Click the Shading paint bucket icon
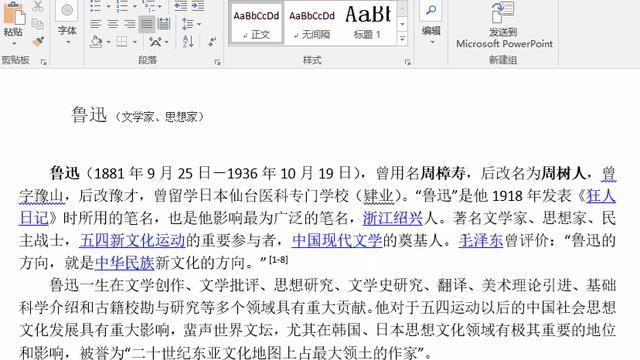This screenshot has width=640, height=360. tap(96, 42)
